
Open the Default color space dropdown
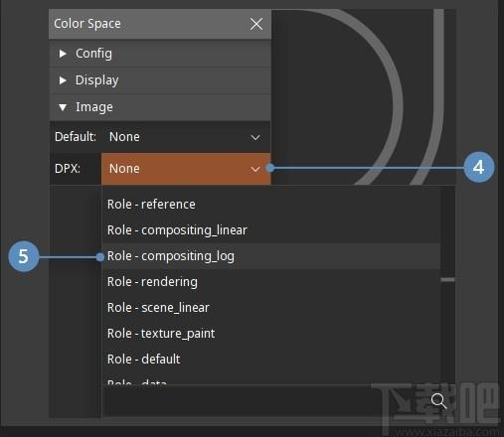[186, 137]
